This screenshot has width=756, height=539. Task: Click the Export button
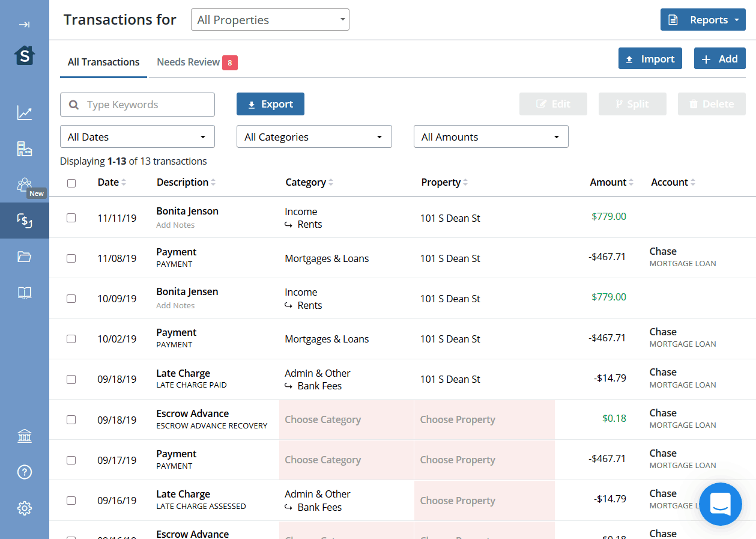[x=270, y=104]
